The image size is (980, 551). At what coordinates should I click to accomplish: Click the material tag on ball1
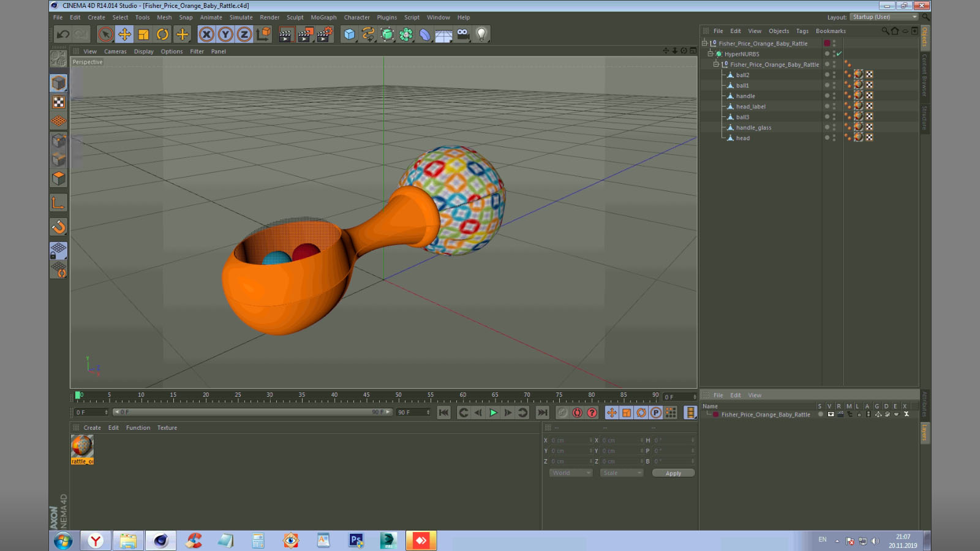[x=858, y=85]
